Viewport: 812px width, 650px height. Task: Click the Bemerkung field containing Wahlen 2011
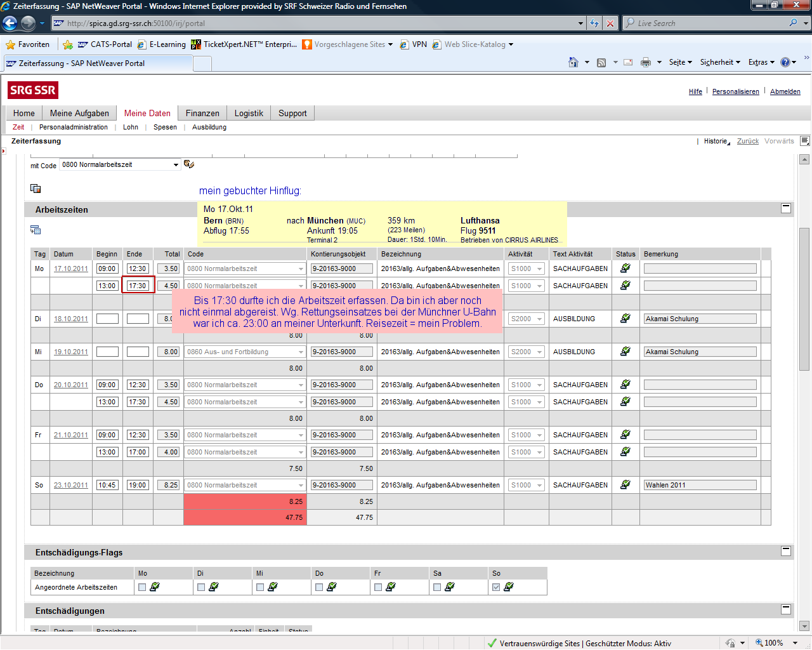pos(700,485)
